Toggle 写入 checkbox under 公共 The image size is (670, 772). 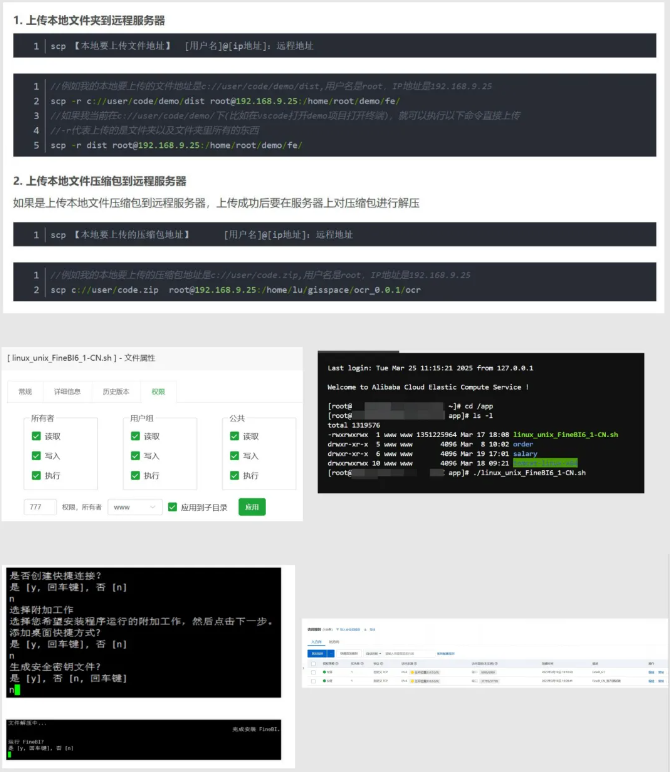point(234,456)
